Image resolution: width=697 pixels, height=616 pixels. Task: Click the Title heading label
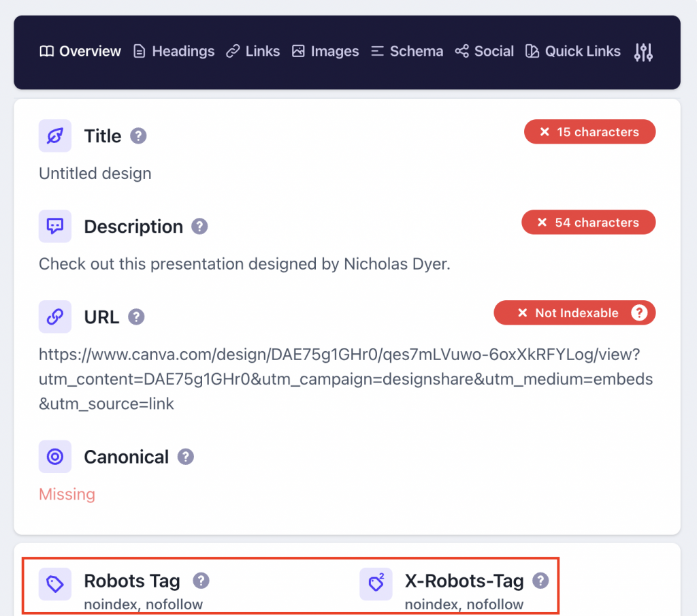point(103,136)
